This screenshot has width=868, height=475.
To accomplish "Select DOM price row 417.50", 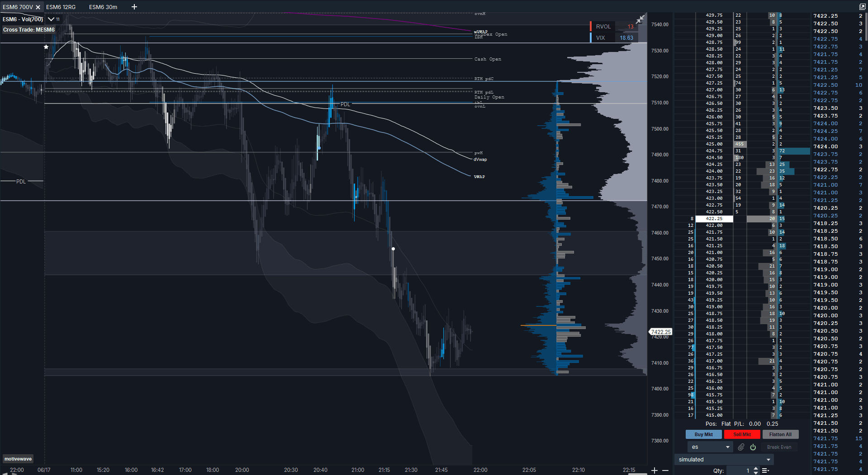I will [x=714, y=348].
